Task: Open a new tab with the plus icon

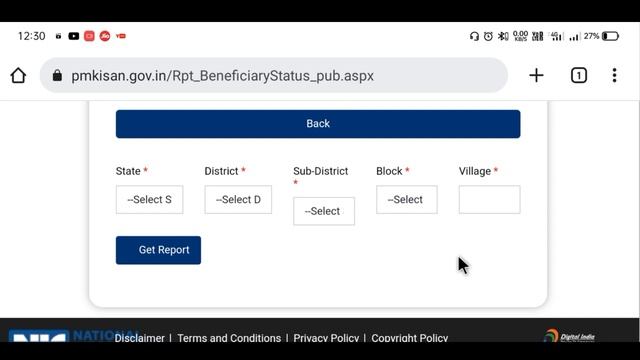Action: (536, 76)
